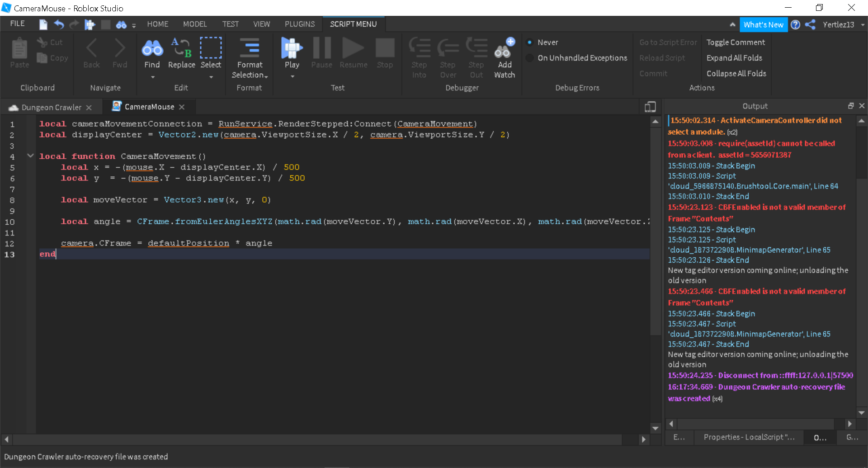The width and height of the screenshot is (868, 468).
Task: Switch to the MODEL ribbon tab
Action: pyautogui.click(x=195, y=24)
